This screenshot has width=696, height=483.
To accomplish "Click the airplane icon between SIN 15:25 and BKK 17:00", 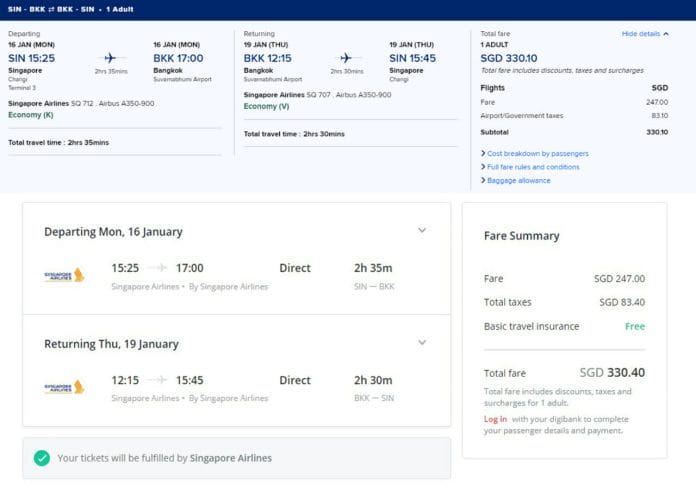I will point(110,58).
